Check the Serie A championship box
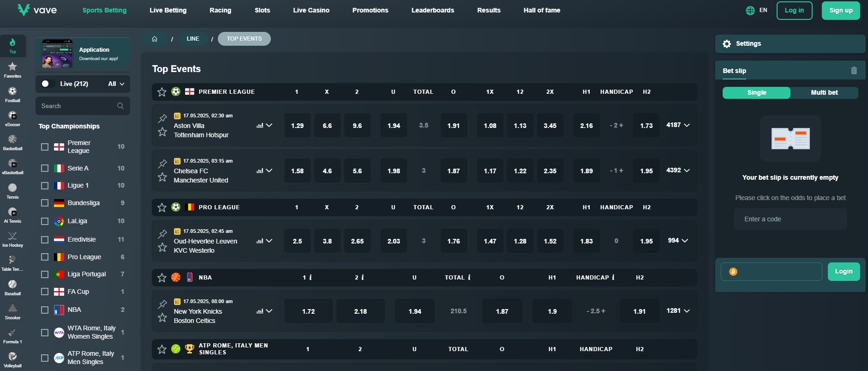The width and height of the screenshot is (868, 371). [x=45, y=168]
